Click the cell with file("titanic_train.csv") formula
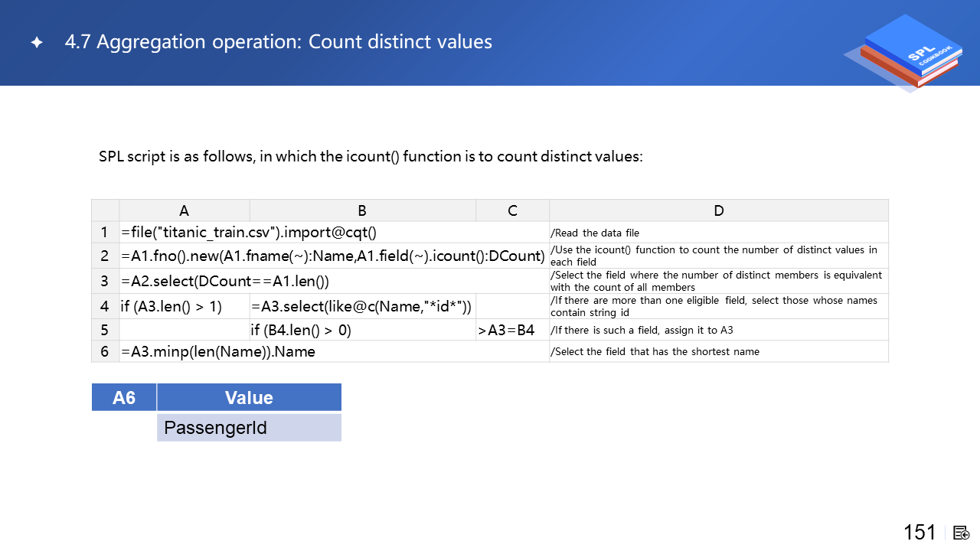The height and width of the screenshot is (551, 980). click(250, 232)
